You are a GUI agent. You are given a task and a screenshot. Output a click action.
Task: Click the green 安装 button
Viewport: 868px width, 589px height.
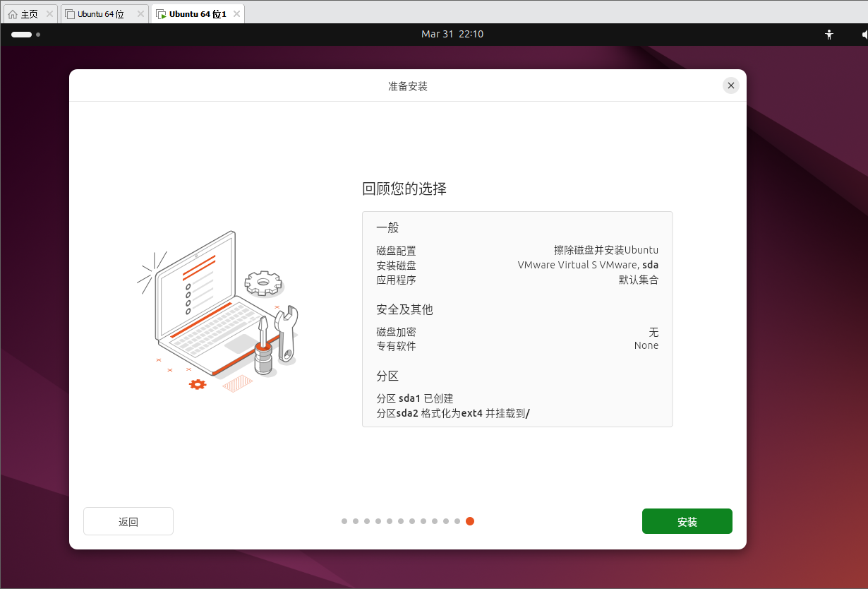(x=687, y=521)
